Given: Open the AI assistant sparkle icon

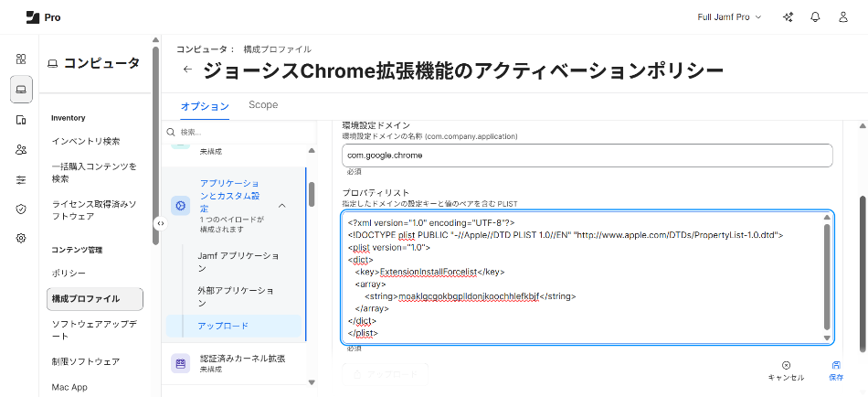Looking at the screenshot, I should click(788, 17).
